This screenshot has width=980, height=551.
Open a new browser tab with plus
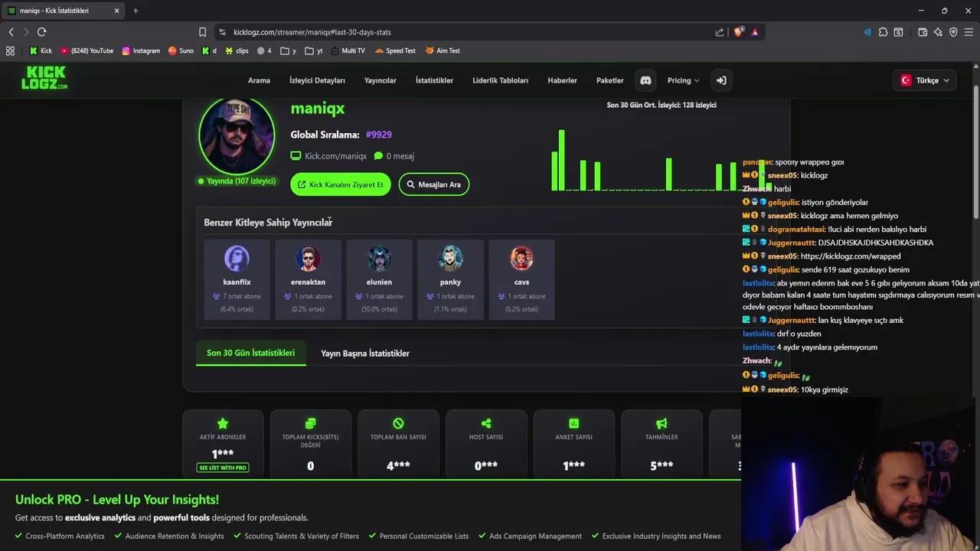[x=136, y=11]
